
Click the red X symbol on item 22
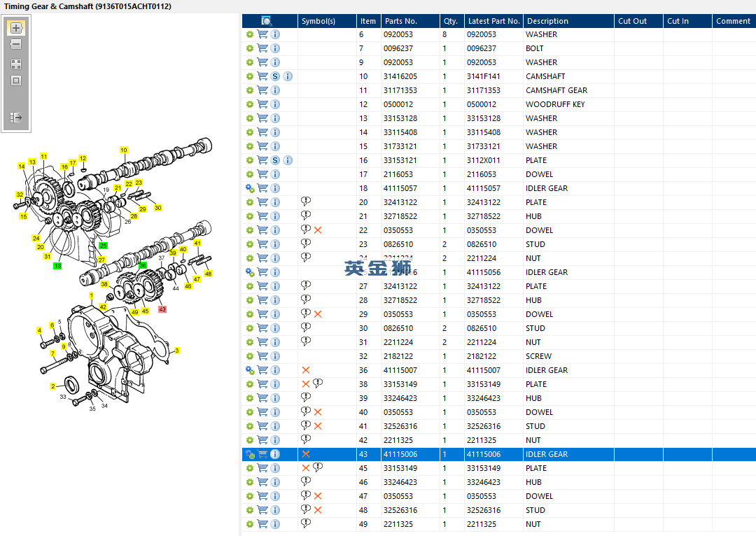pos(318,230)
